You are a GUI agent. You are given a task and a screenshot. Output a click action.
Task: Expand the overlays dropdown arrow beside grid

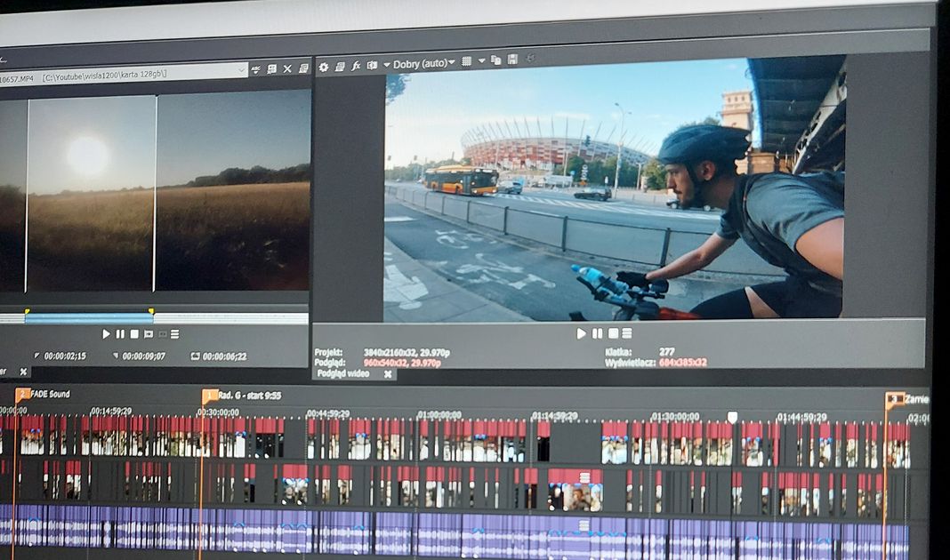click(481, 61)
